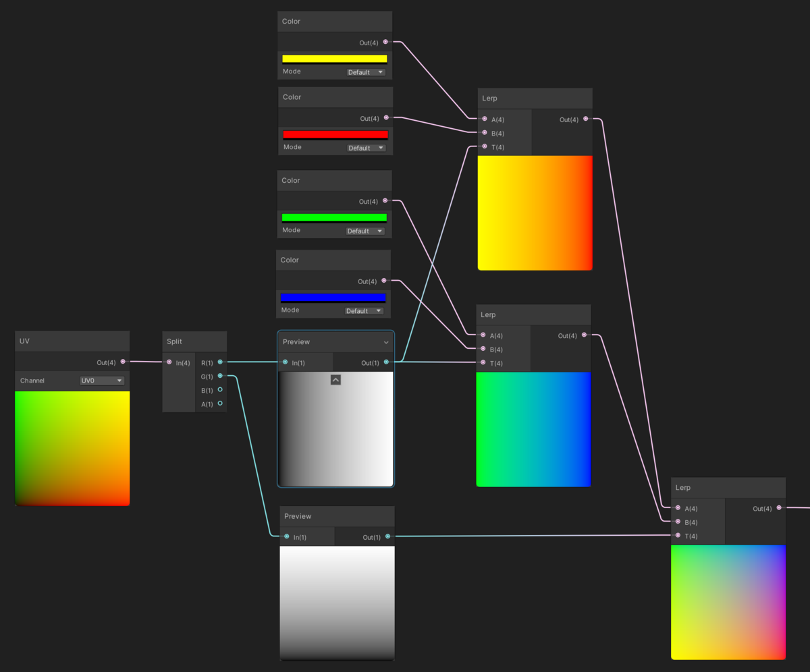Image resolution: width=810 pixels, height=672 pixels.
Task: Open the UV0 Channel dropdown on the UV node
Action: [102, 381]
